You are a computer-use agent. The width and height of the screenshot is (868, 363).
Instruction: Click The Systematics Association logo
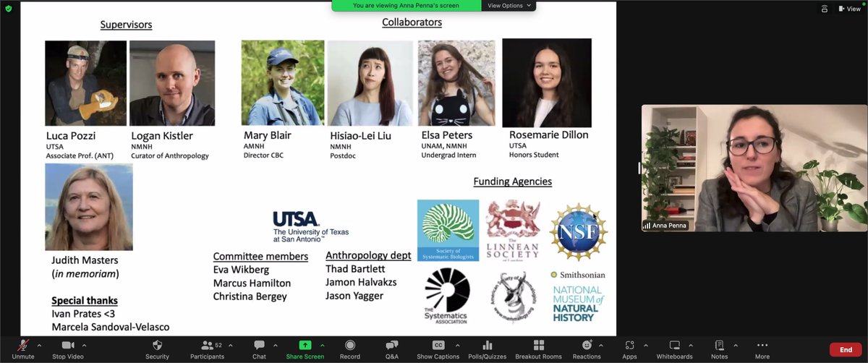point(446,295)
